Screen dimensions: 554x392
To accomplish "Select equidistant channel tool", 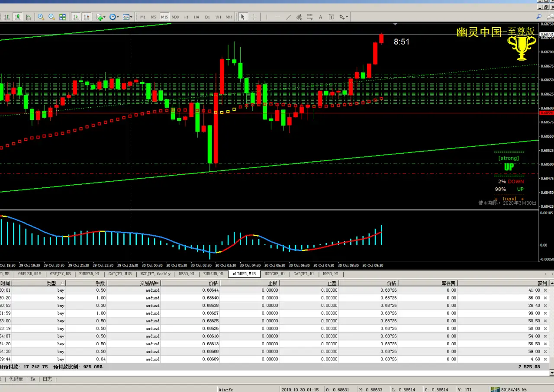I will [x=299, y=17].
